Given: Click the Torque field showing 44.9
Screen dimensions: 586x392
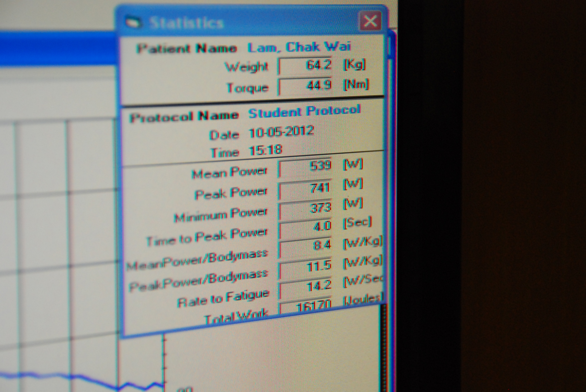Looking at the screenshot, I should click(x=305, y=86).
